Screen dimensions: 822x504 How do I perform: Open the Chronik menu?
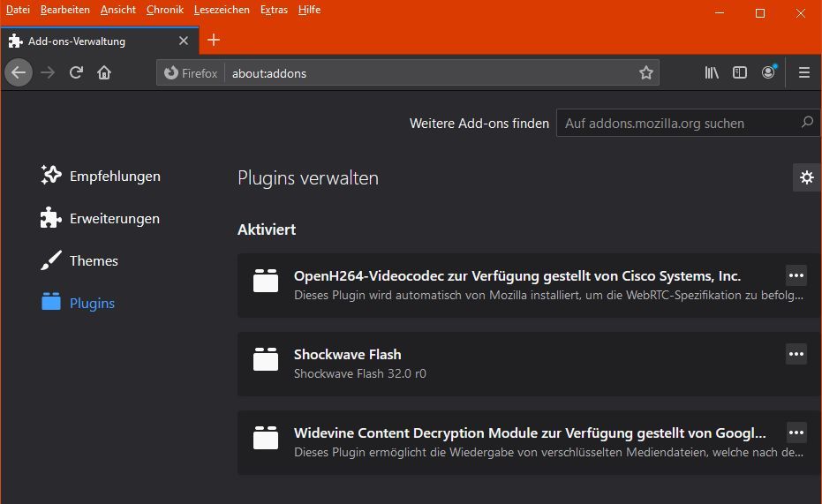click(x=164, y=10)
